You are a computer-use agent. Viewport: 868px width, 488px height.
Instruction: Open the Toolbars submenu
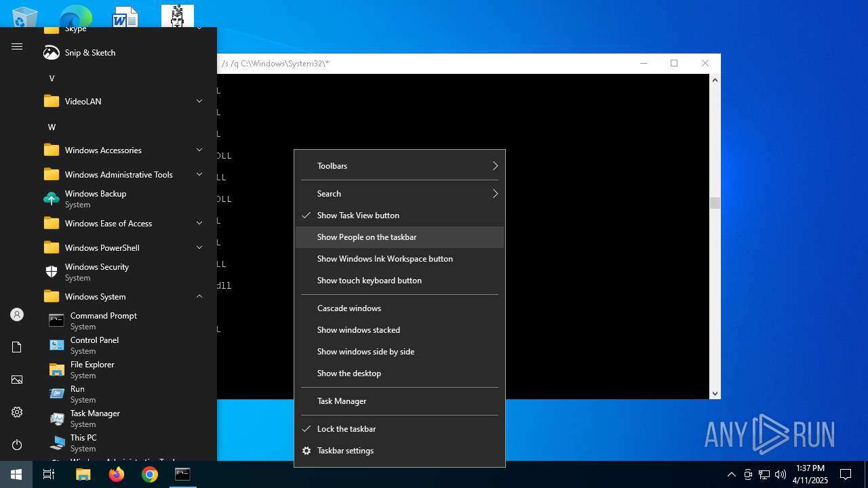(400, 166)
